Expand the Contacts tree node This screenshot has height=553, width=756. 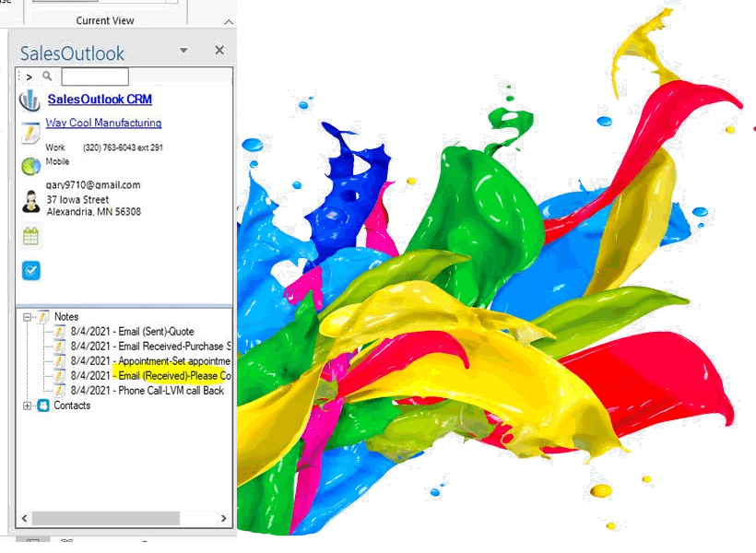coord(28,406)
